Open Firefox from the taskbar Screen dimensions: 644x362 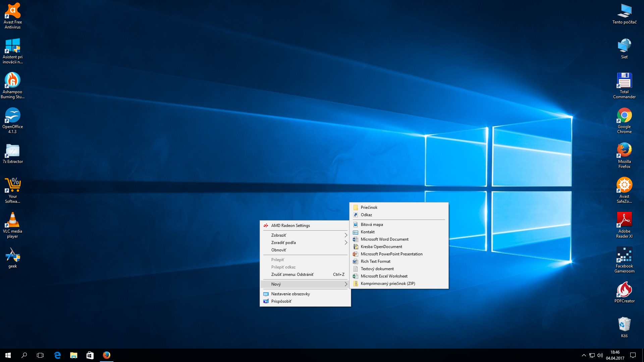pos(107,355)
